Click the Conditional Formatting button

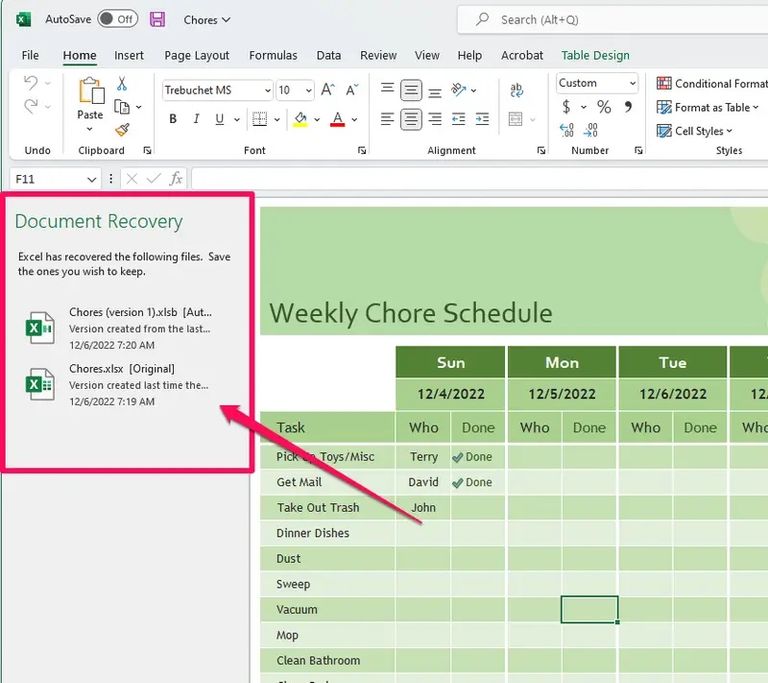click(x=711, y=83)
